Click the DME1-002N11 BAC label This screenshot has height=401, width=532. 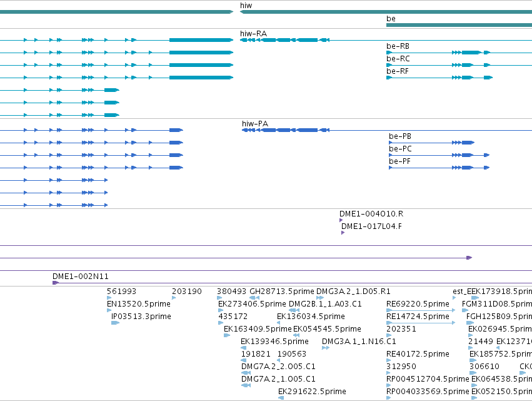(x=81, y=277)
